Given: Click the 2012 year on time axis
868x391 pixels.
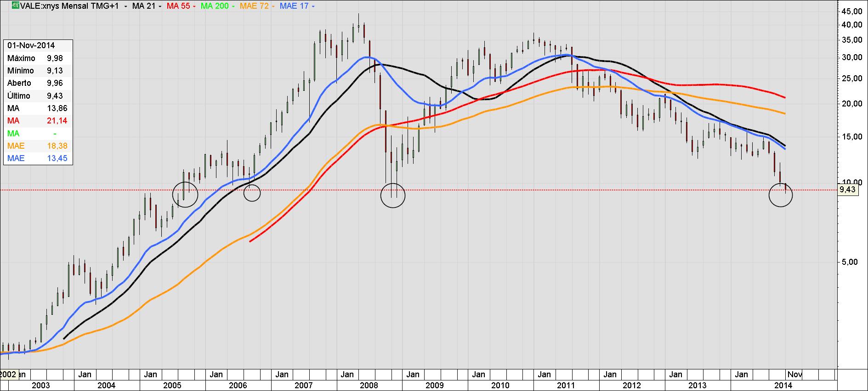Looking at the screenshot, I should (x=632, y=385).
